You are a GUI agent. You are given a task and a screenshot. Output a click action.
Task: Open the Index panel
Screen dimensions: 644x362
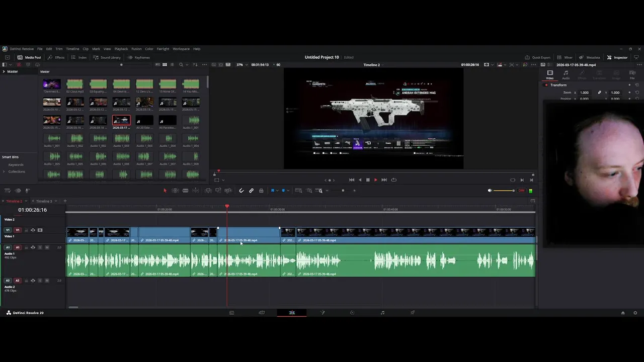pos(79,57)
